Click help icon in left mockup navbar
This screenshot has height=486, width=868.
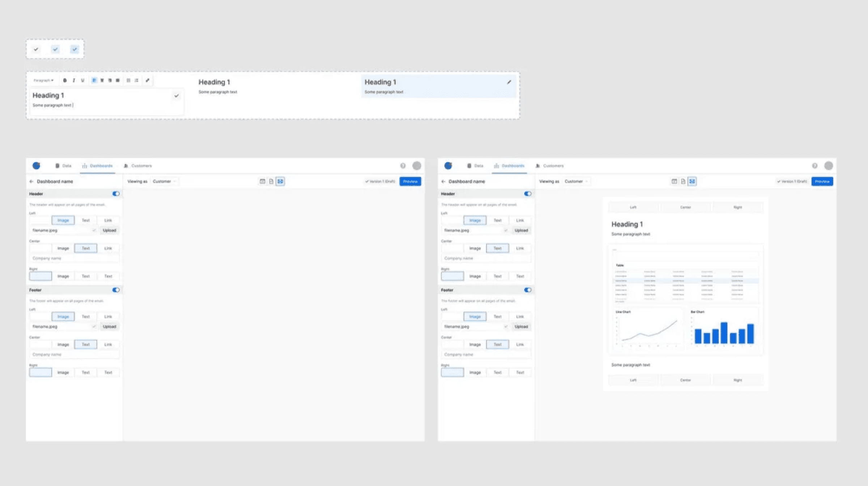[x=403, y=165]
